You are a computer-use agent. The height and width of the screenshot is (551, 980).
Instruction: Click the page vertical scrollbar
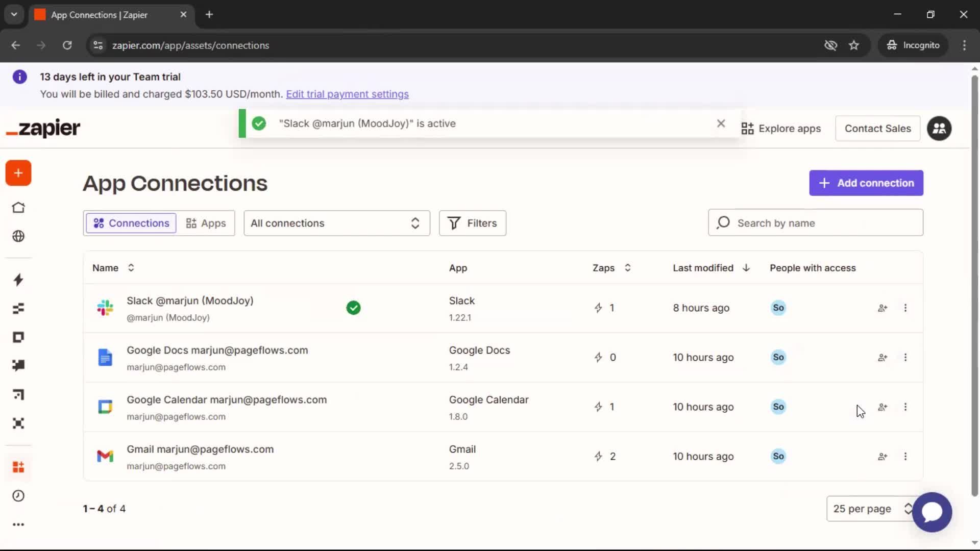[x=974, y=286]
